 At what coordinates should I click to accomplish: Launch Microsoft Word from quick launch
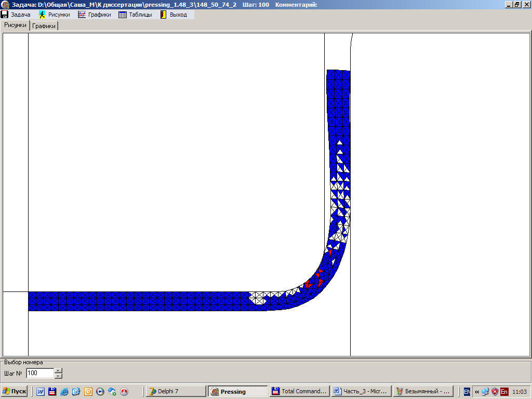41,392
